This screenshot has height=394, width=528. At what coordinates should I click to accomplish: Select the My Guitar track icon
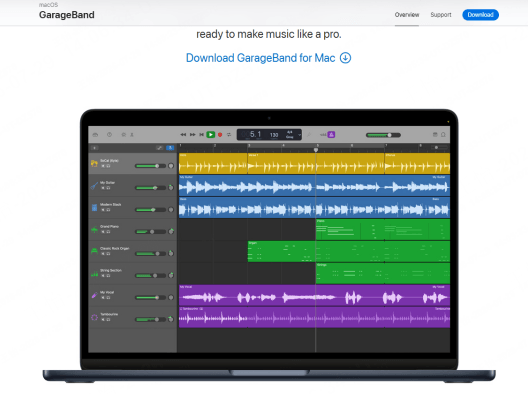click(x=94, y=186)
